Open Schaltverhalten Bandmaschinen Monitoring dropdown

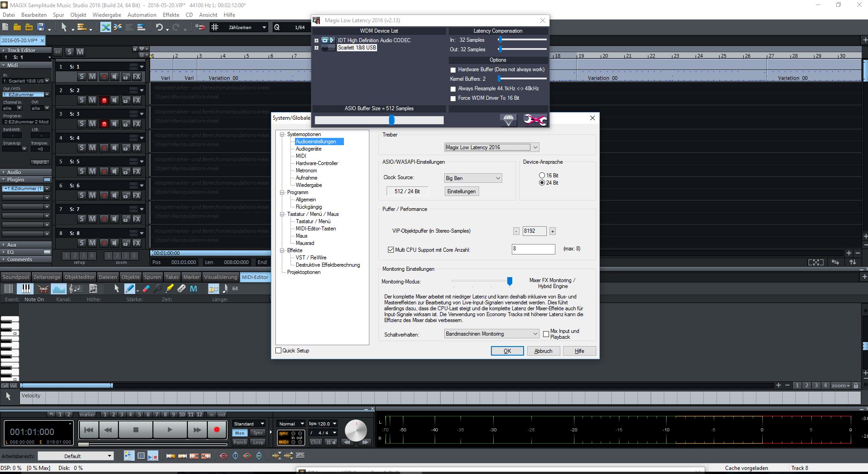(x=491, y=334)
